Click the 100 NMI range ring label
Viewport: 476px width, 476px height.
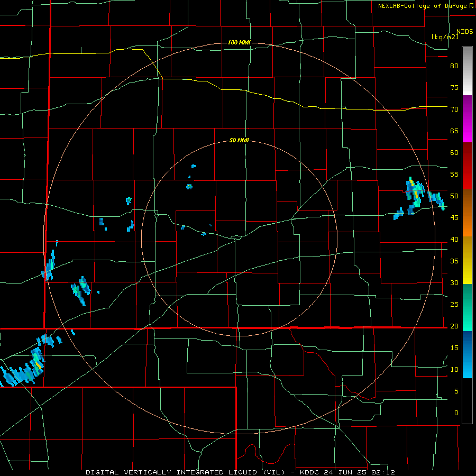[x=239, y=42]
